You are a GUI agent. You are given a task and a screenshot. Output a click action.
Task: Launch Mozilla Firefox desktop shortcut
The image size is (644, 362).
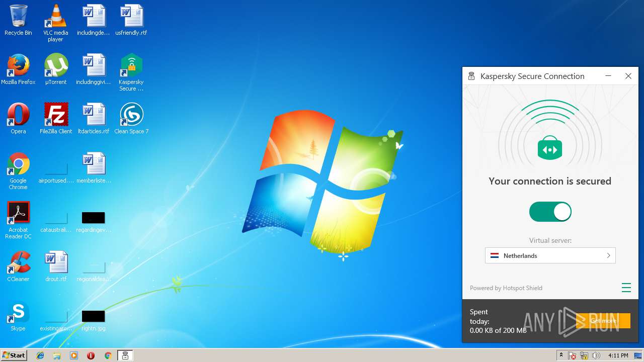(x=18, y=69)
